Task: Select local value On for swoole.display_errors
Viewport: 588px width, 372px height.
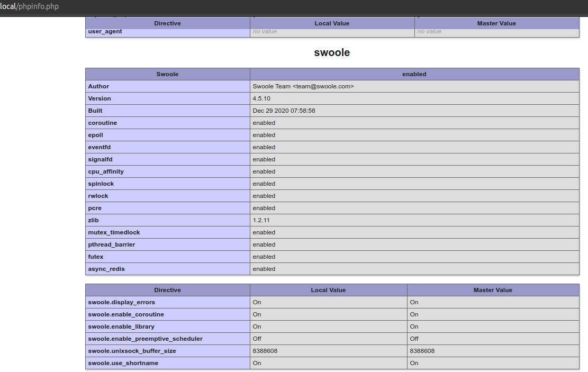Action: click(x=257, y=302)
